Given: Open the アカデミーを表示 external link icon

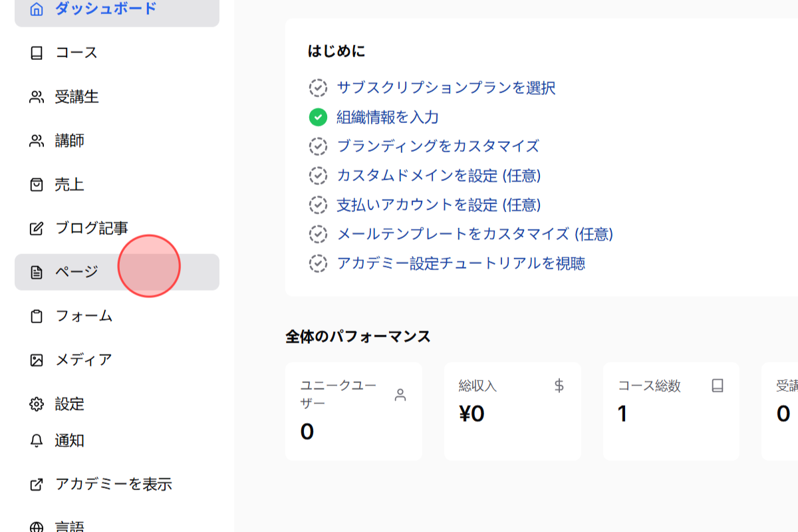Looking at the screenshot, I should tap(37, 485).
